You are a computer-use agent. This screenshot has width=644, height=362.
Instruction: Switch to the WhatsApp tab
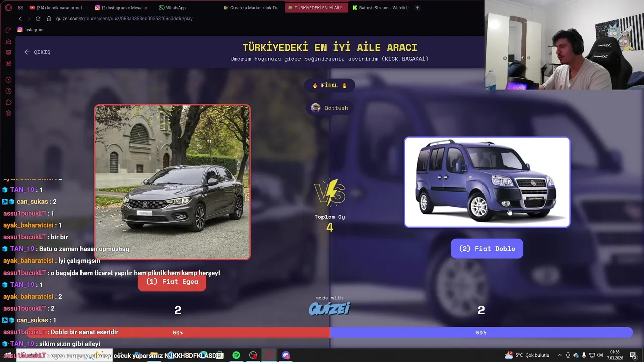(173, 8)
